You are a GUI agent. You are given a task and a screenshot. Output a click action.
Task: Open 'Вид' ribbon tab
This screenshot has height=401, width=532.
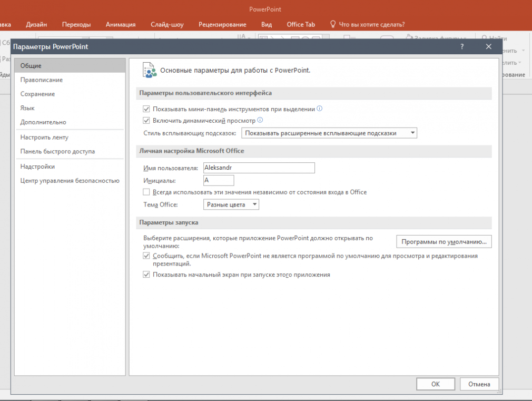tap(267, 24)
